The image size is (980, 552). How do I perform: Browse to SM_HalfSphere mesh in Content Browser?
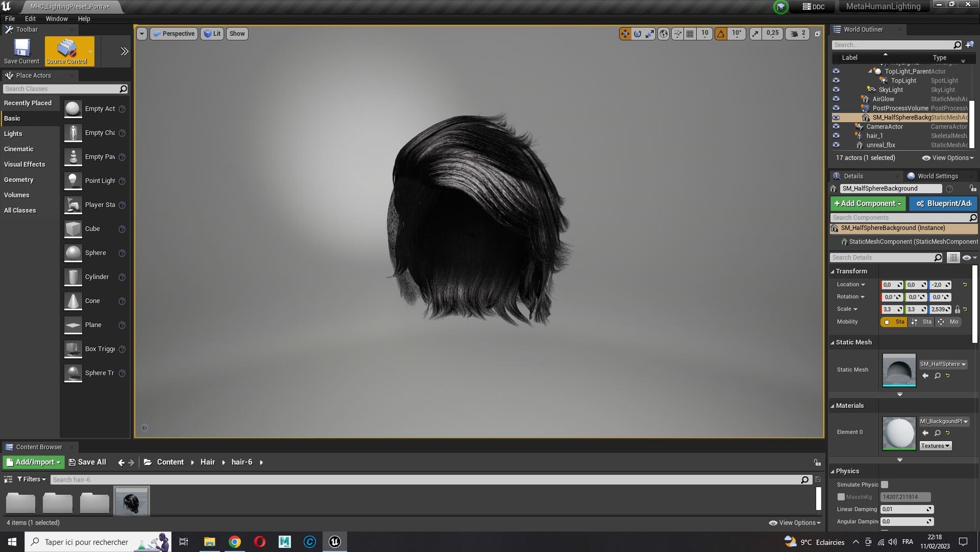pyautogui.click(x=937, y=376)
